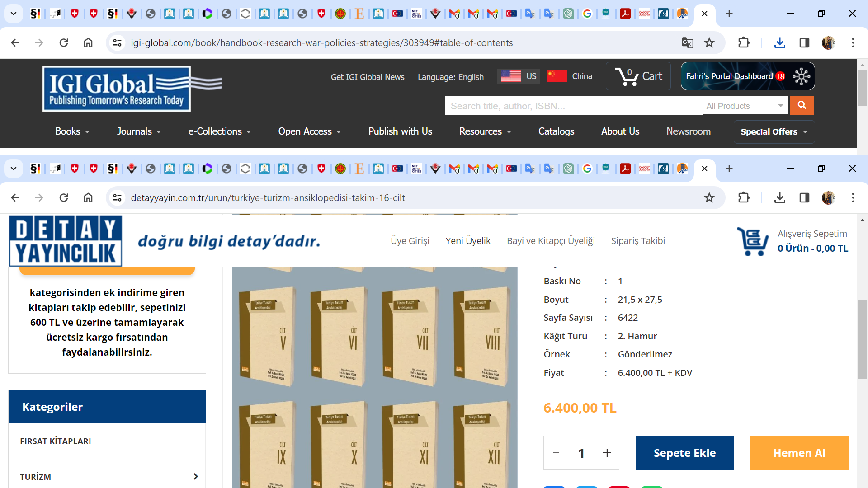Go back in the IGI Global window
The height and width of the screenshot is (488, 868).
coord(15,42)
